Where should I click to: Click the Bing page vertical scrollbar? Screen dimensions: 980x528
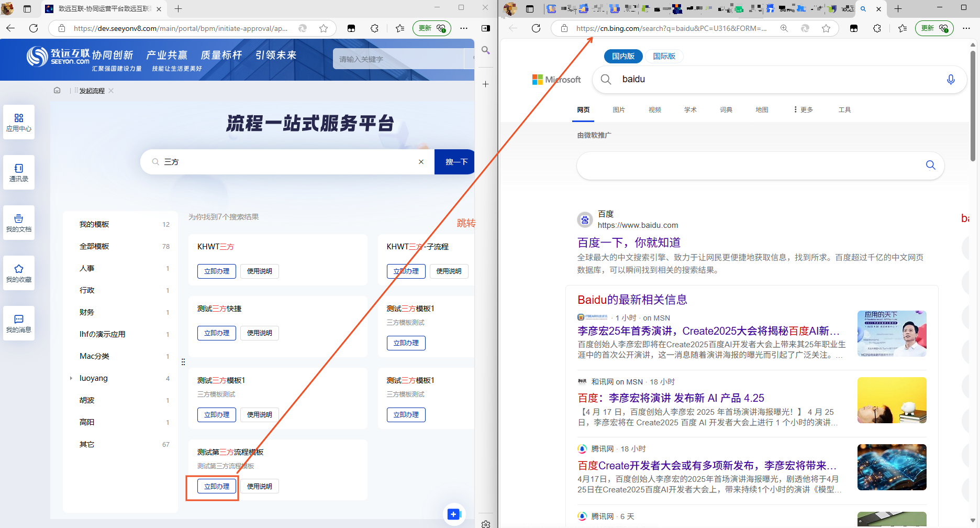973,105
